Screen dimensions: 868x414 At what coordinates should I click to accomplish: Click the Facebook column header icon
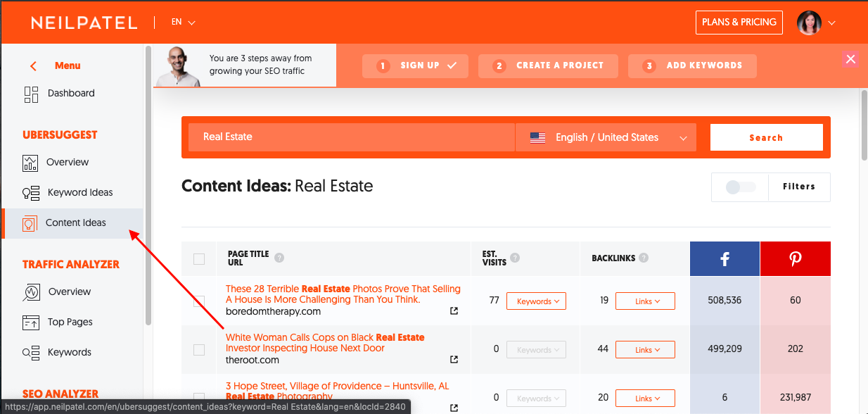coord(725,259)
